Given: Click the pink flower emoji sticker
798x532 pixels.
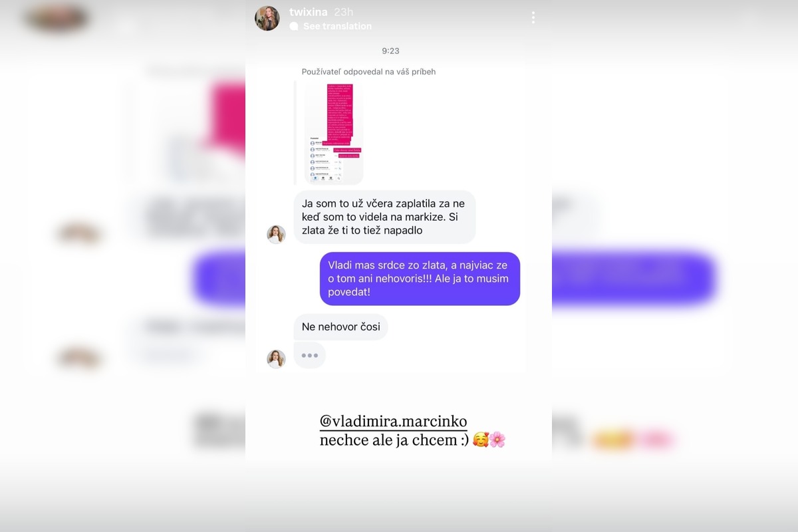Looking at the screenshot, I should (497, 440).
